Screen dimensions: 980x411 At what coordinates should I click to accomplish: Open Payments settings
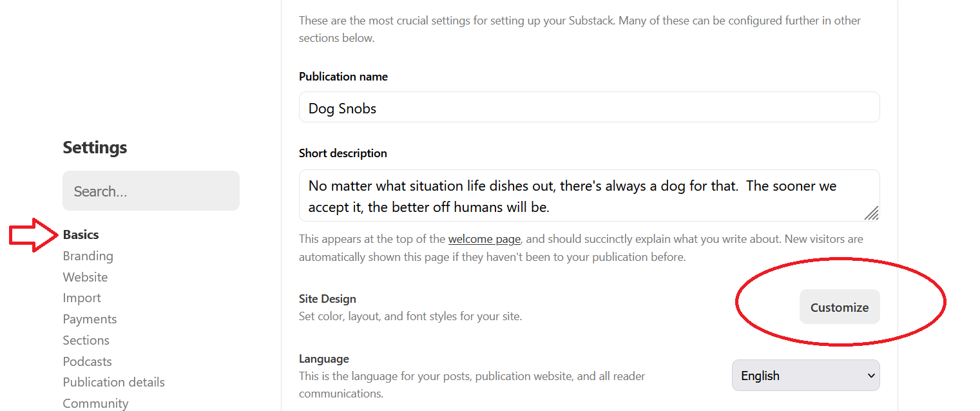click(90, 319)
